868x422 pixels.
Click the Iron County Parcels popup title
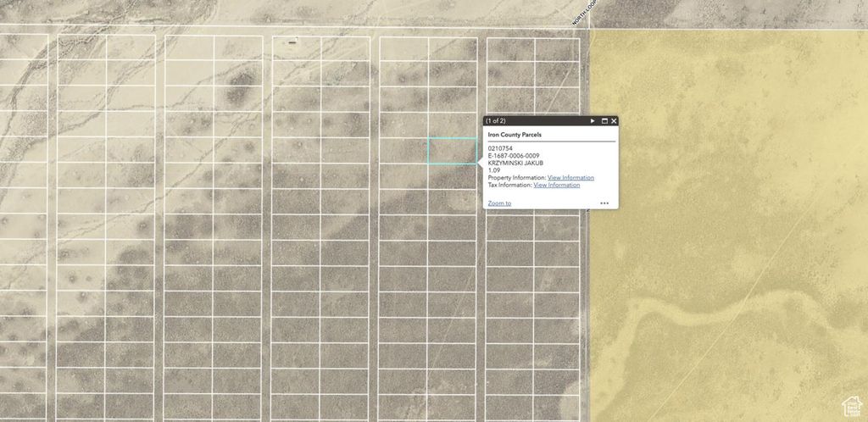coord(515,135)
